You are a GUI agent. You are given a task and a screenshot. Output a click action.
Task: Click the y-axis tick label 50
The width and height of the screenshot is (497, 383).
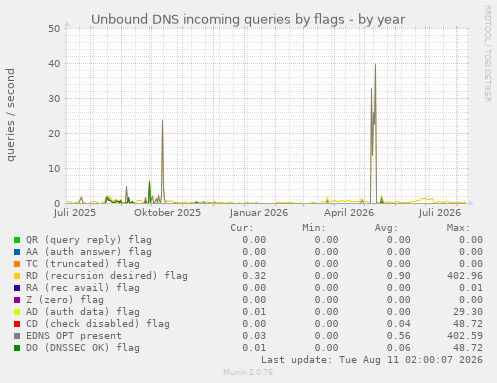(x=54, y=29)
